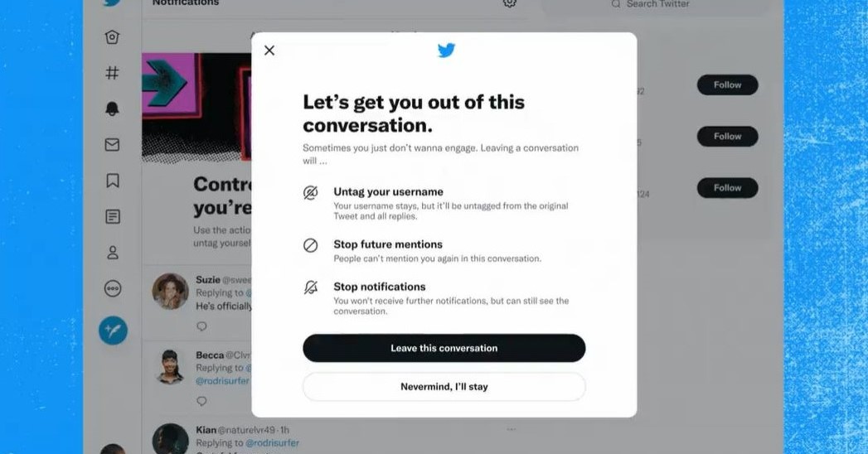Open Home from the sidebar

tap(113, 37)
